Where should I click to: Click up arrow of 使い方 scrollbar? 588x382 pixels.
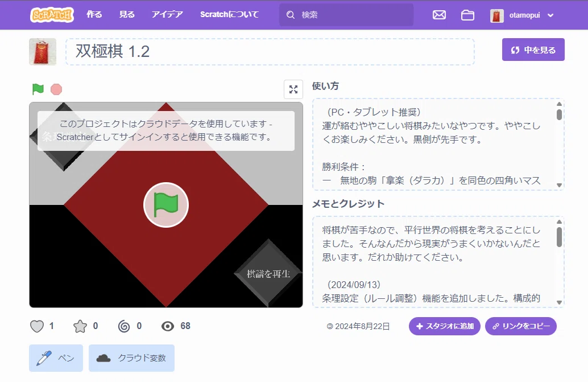(559, 104)
